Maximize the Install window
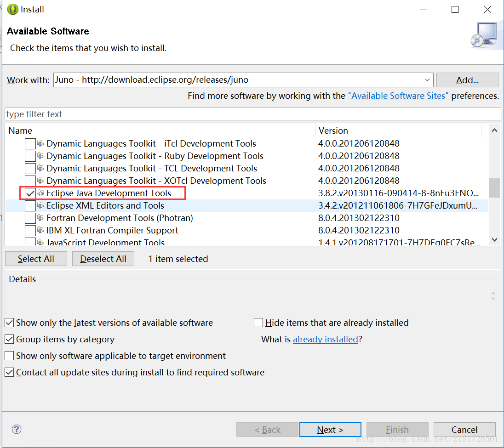 (455, 9)
